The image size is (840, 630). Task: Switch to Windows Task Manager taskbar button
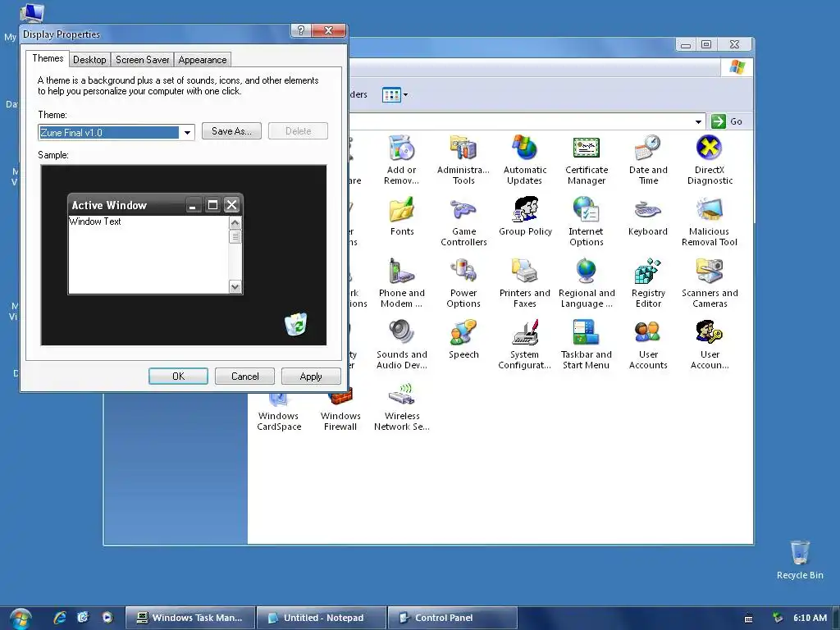pos(190,618)
